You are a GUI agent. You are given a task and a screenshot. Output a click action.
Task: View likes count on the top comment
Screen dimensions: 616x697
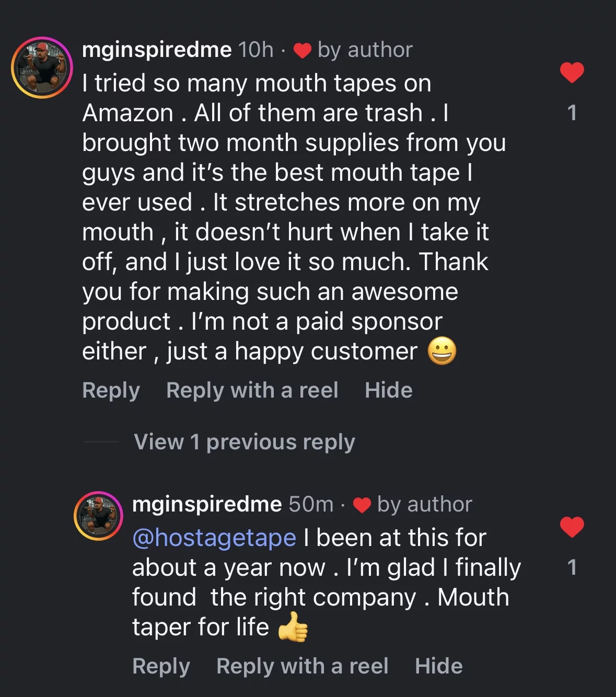coord(572,113)
